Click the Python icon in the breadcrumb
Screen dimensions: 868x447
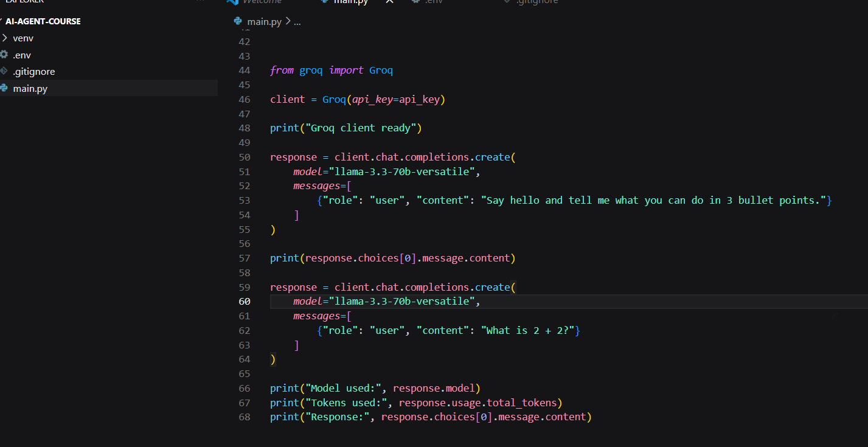[238, 21]
